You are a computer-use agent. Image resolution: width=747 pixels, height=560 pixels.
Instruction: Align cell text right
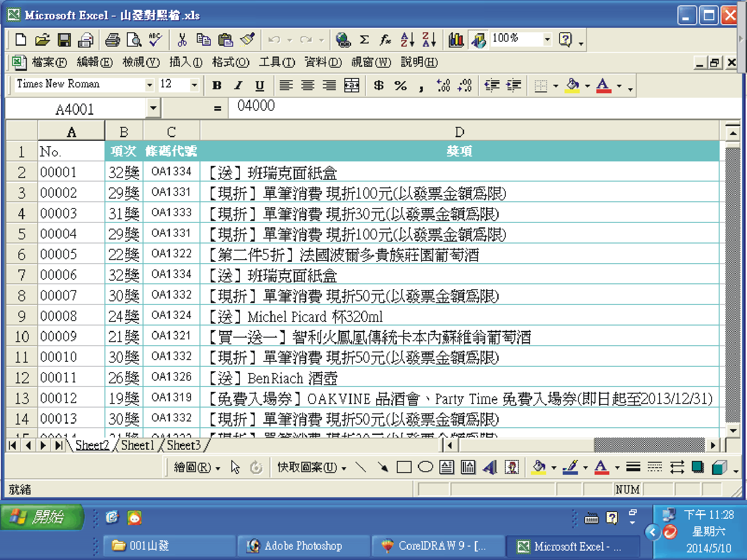tap(330, 85)
